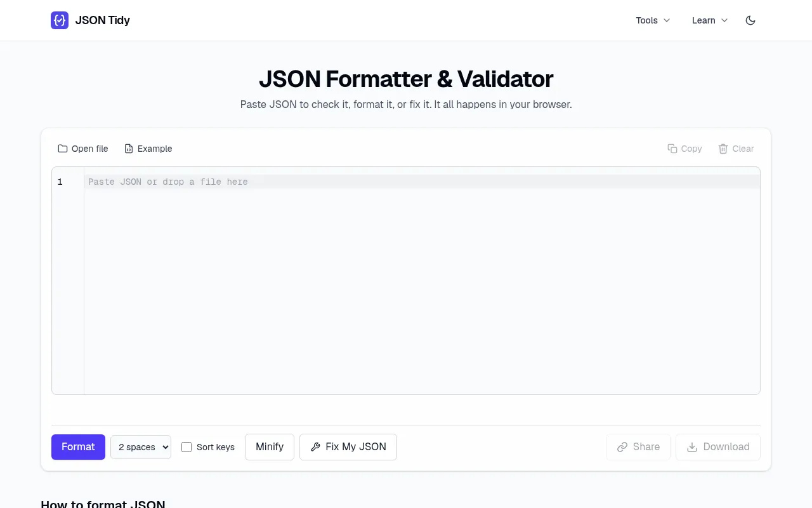
Task: Click line number 1 in the gutter
Action: [x=60, y=182]
